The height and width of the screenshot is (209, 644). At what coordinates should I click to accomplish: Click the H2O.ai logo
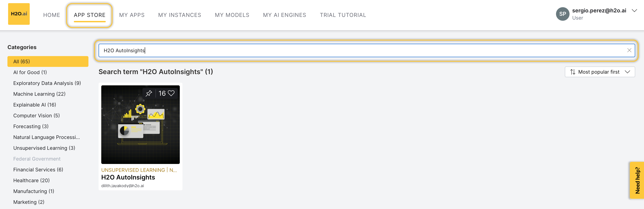[x=19, y=14]
